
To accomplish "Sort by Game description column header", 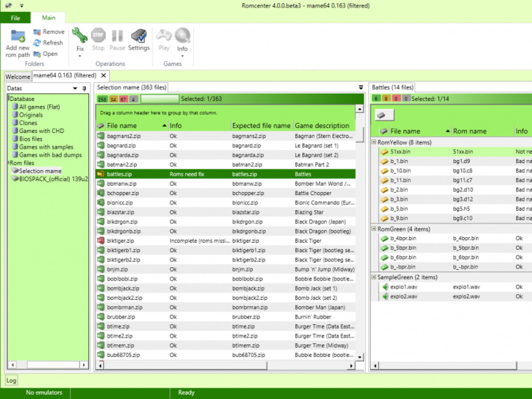I will 322,125.
